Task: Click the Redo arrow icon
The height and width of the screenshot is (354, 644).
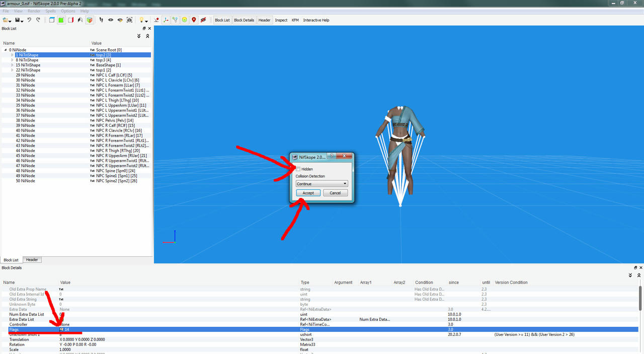Action: point(38,20)
